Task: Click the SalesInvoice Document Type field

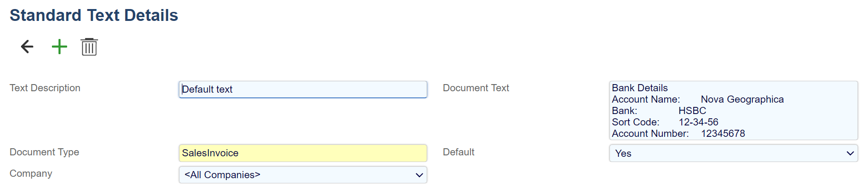Action: coord(303,153)
